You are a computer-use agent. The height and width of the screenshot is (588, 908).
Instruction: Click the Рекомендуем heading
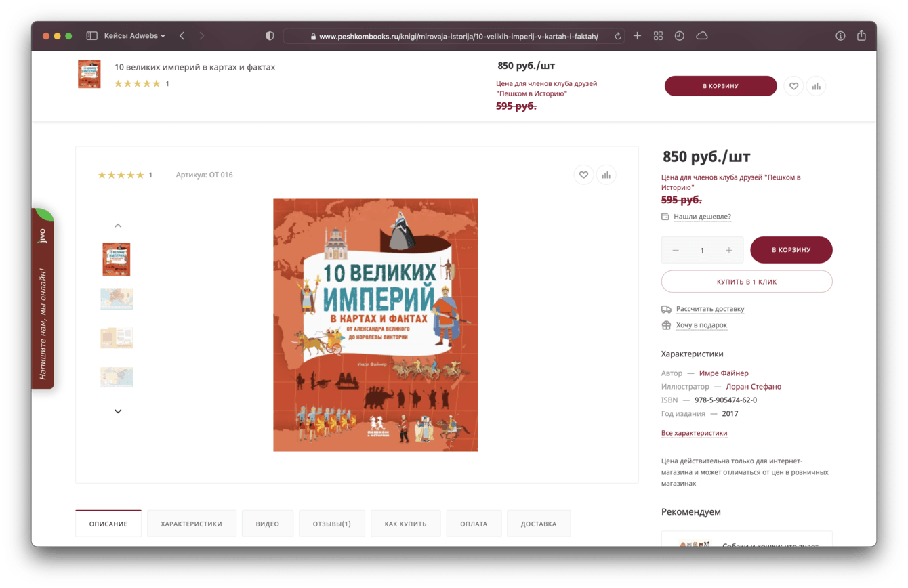pyautogui.click(x=691, y=512)
